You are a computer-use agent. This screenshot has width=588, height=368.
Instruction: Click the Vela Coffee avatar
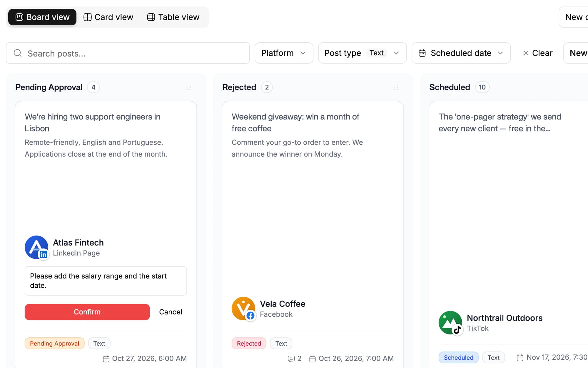pyautogui.click(x=243, y=309)
